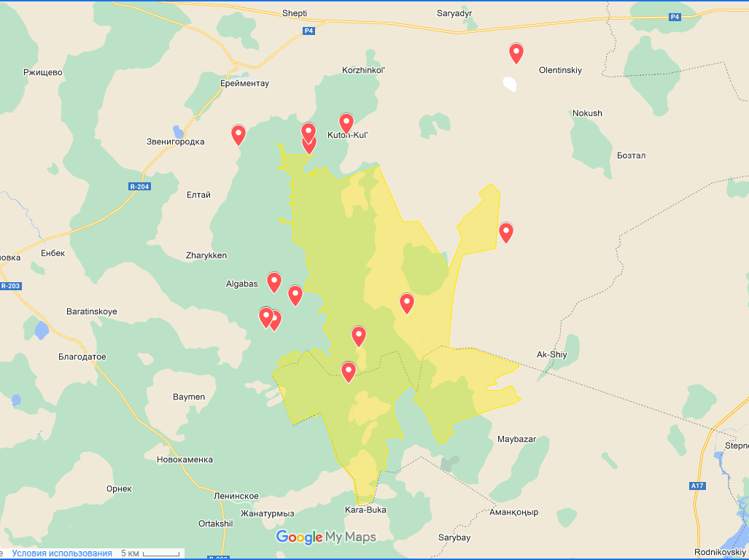Click the Ortakshil label
Viewport: 749px width, 560px height.
pyautogui.click(x=215, y=524)
